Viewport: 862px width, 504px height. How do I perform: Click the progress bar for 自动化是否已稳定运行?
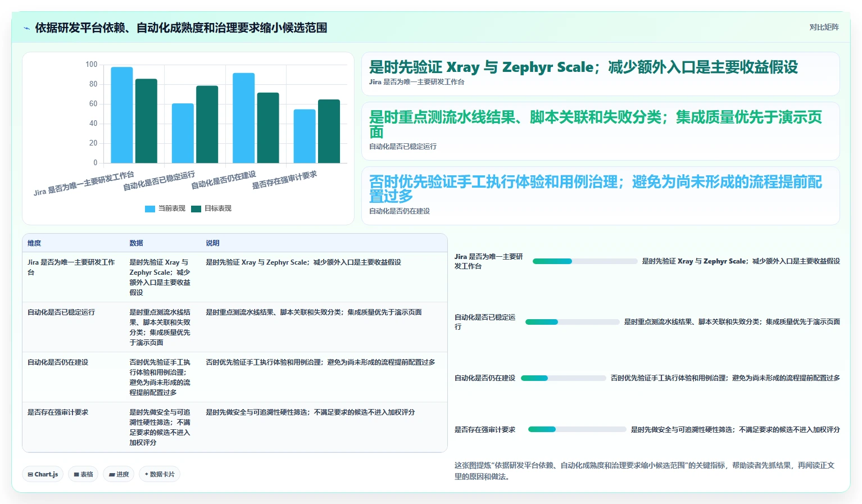(572, 322)
